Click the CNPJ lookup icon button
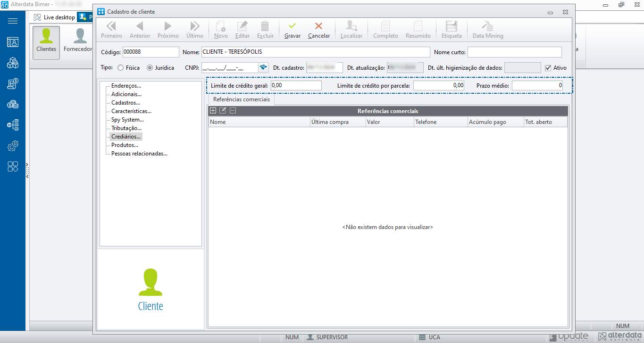Viewport: 644px width, 343px height. (x=263, y=67)
